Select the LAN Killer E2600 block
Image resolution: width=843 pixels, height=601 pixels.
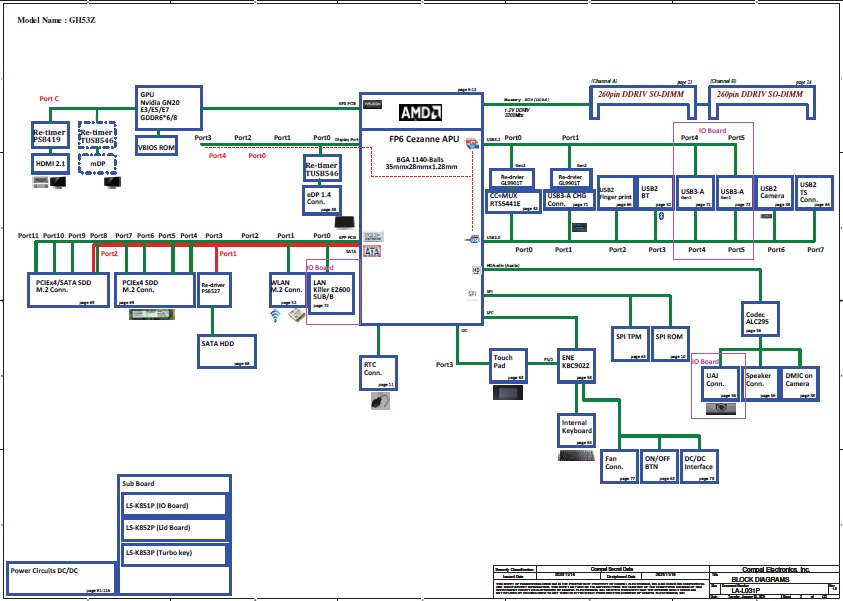[332, 294]
